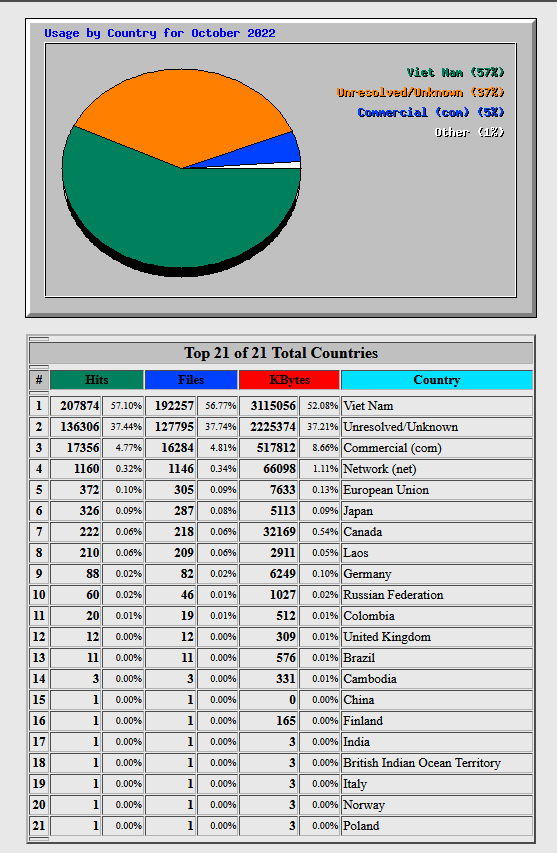The height and width of the screenshot is (853, 557).
Task: Click the Viet Nam (57%) legend label
Action: coord(456,72)
